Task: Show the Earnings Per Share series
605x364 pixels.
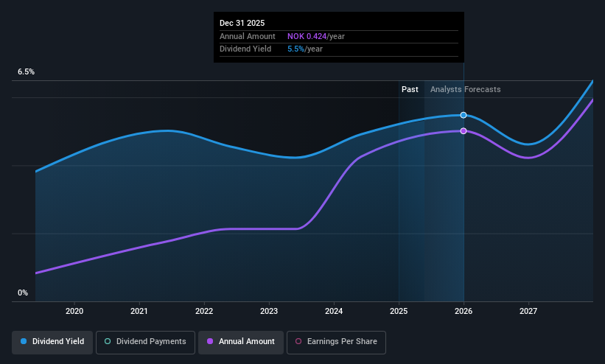Action: (x=336, y=343)
